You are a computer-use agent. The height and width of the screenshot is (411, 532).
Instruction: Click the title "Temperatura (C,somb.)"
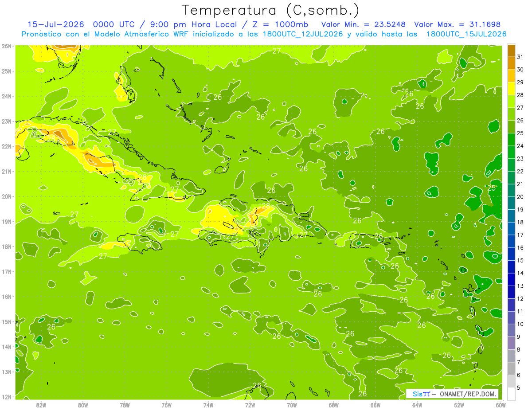[270, 10]
